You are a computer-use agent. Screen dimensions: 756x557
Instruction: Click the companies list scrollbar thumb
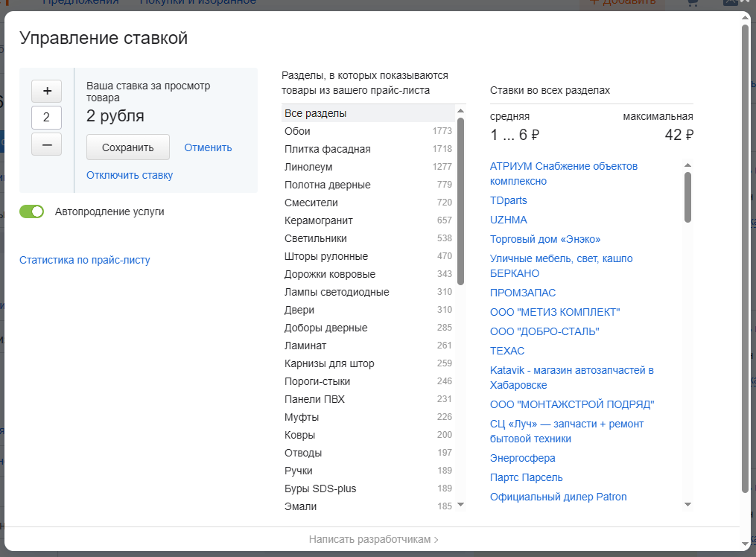click(687, 197)
